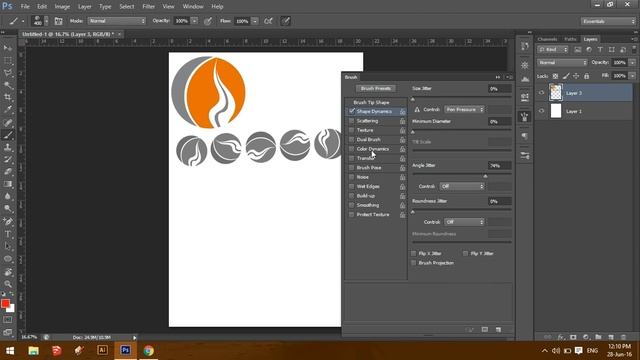Enable the Noise checkbox

351,177
